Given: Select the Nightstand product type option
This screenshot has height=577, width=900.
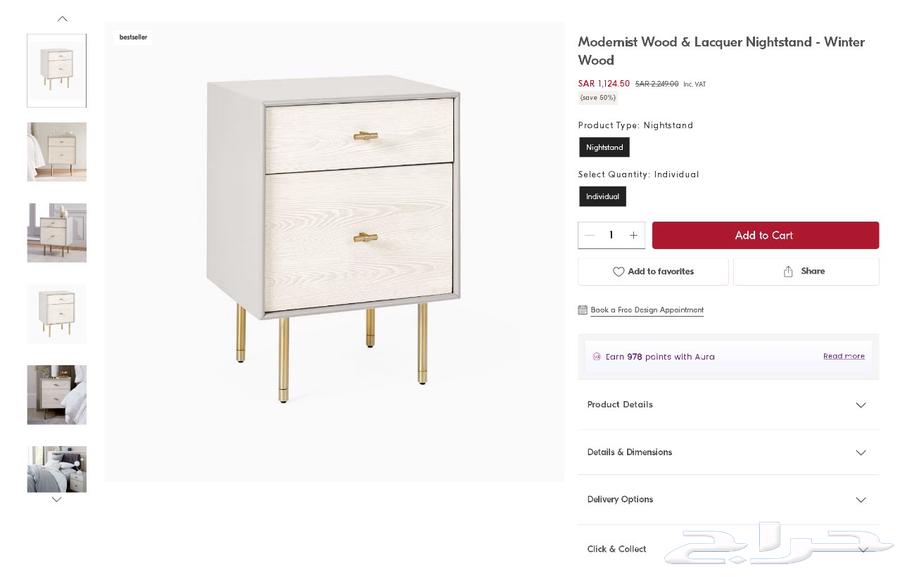Looking at the screenshot, I should (x=604, y=148).
